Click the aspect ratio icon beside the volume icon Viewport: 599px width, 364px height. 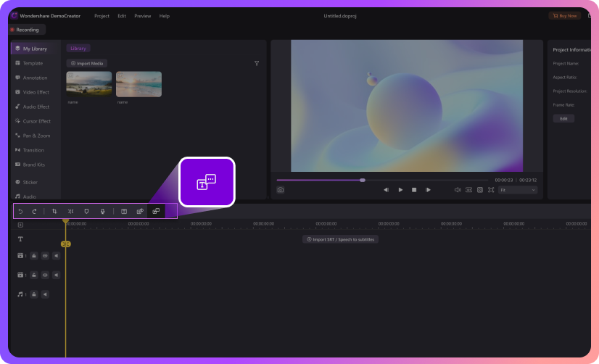(468, 190)
